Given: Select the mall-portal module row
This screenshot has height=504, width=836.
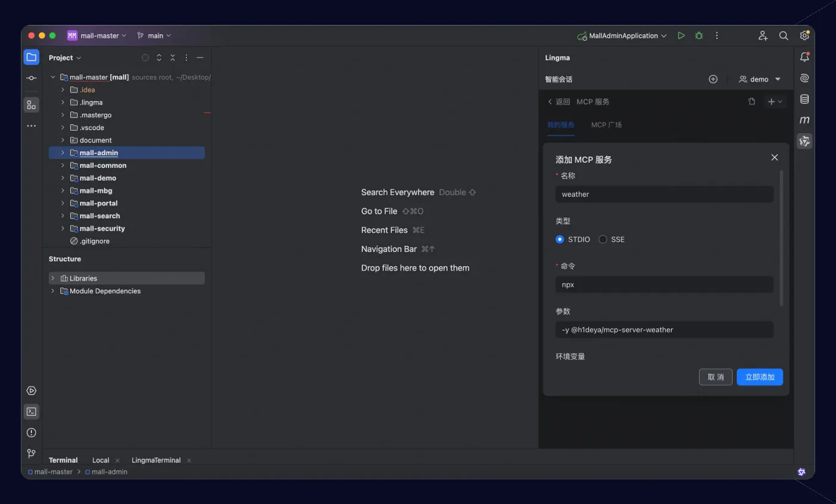Looking at the screenshot, I should [x=127, y=203].
